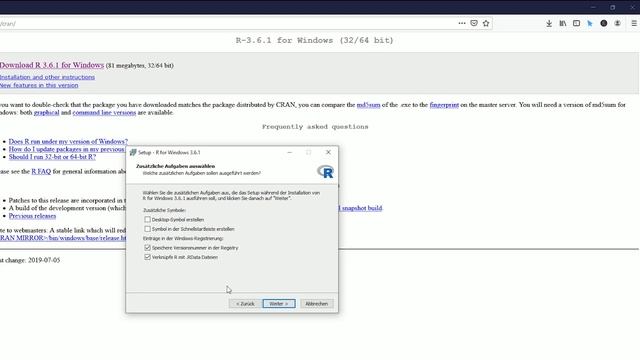Screen dimensions: 640x360
Task: Open the Firefox downloads icon
Action: point(549,24)
